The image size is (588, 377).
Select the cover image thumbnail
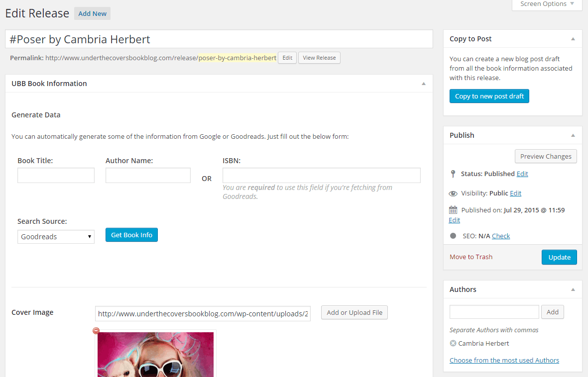pos(155,354)
